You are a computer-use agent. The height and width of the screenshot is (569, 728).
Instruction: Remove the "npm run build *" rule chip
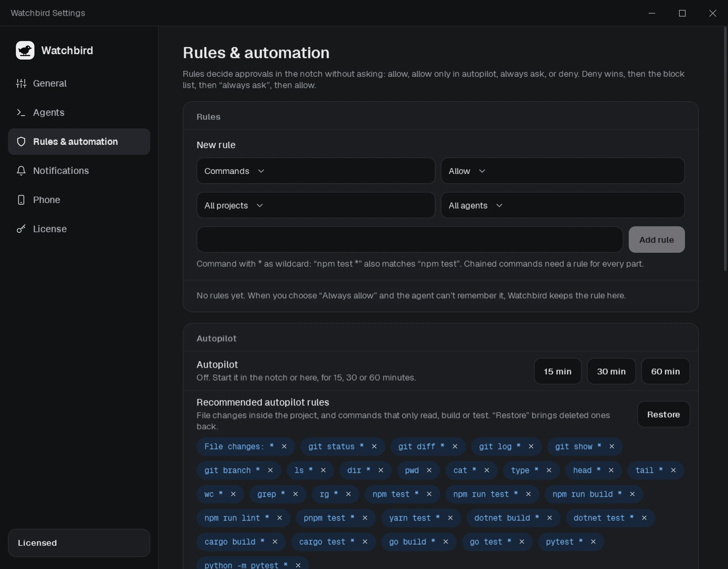click(632, 494)
